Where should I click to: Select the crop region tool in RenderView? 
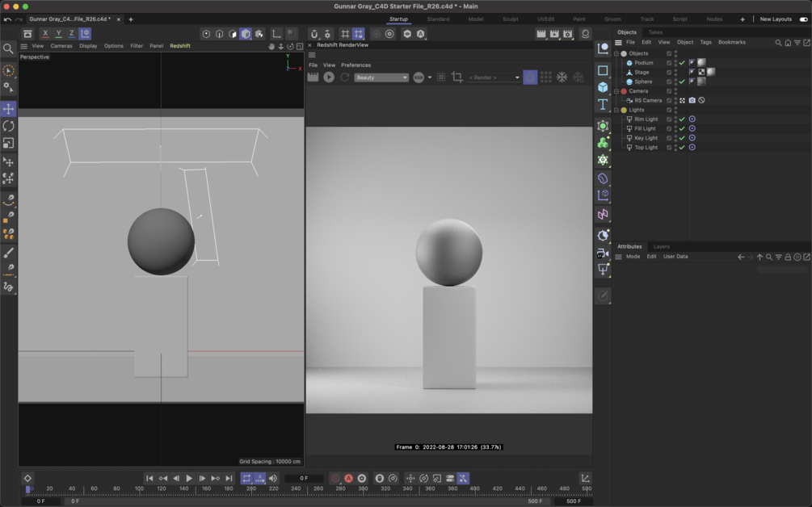(456, 77)
